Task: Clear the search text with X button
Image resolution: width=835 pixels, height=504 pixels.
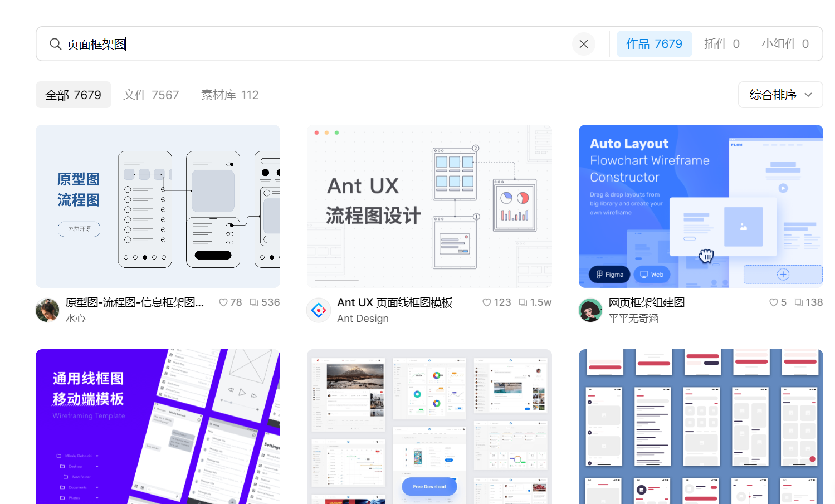Action: click(x=584, y=44)
